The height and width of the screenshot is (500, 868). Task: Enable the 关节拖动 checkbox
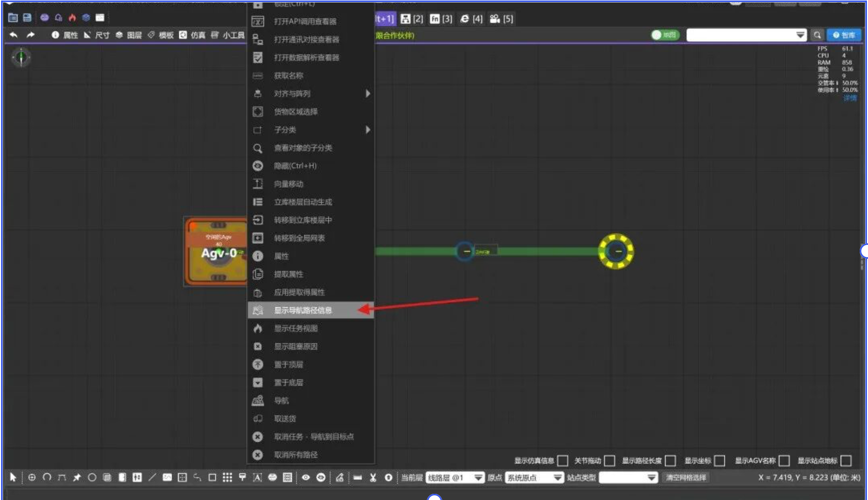[x=610, y=461]
